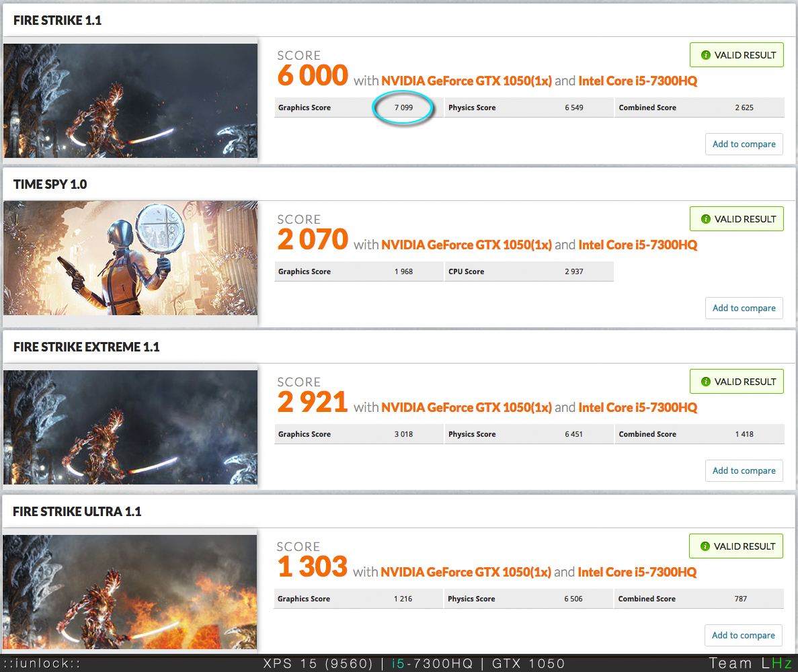Click the TIME SPY 1.0 heading
This screenshot has width=798, height=672.
(50, 184)
